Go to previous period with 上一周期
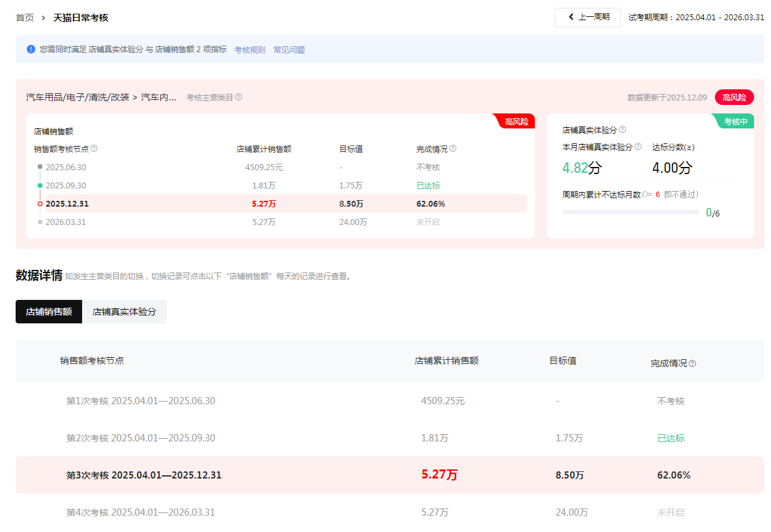 click(588, 17)
